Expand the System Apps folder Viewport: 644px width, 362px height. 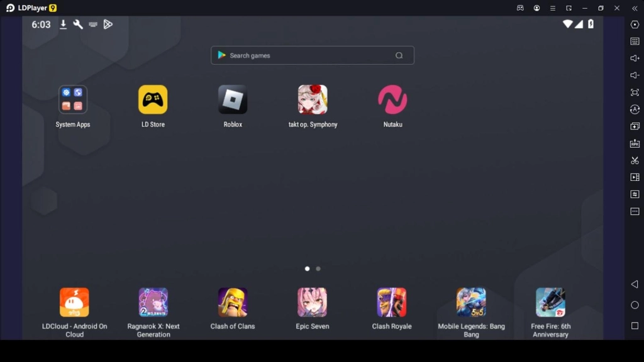(x=73, y=100)
